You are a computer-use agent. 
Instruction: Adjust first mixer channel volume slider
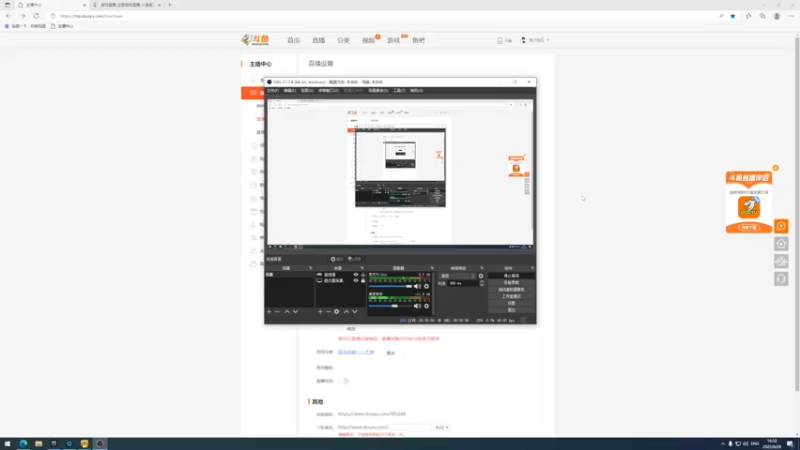pos(390,286)
